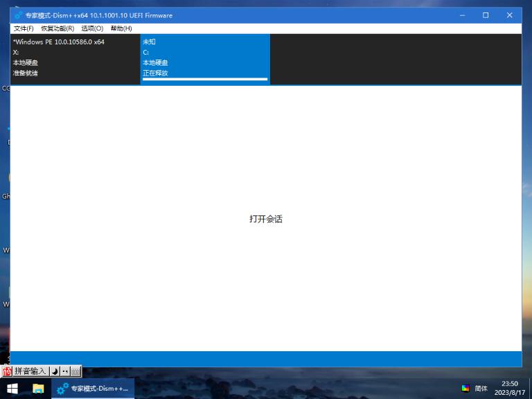
Task: Toggle the IME punctuation dots icon
Action: pyautogui.click(x=65, y=371)
